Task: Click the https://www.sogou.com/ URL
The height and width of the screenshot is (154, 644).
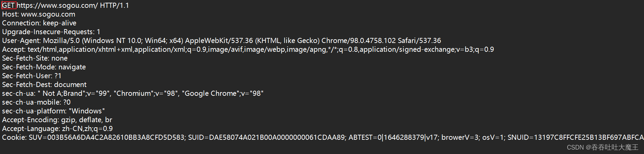Action: point(57,5)
